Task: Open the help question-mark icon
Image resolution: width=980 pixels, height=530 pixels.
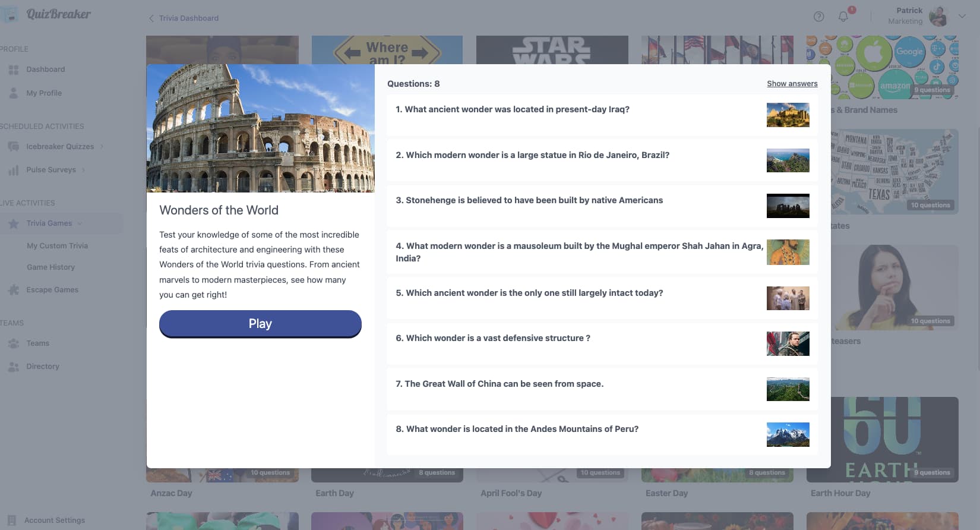Action: (818, 17)
